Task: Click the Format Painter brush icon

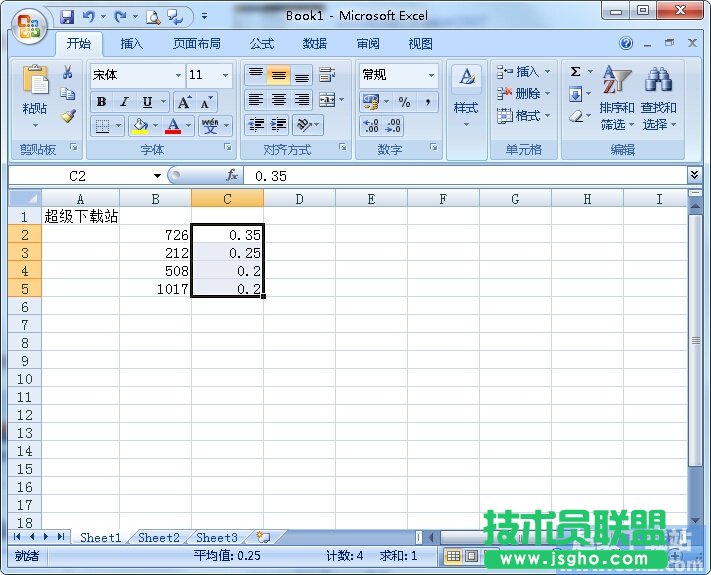Action: coord(68,116)
